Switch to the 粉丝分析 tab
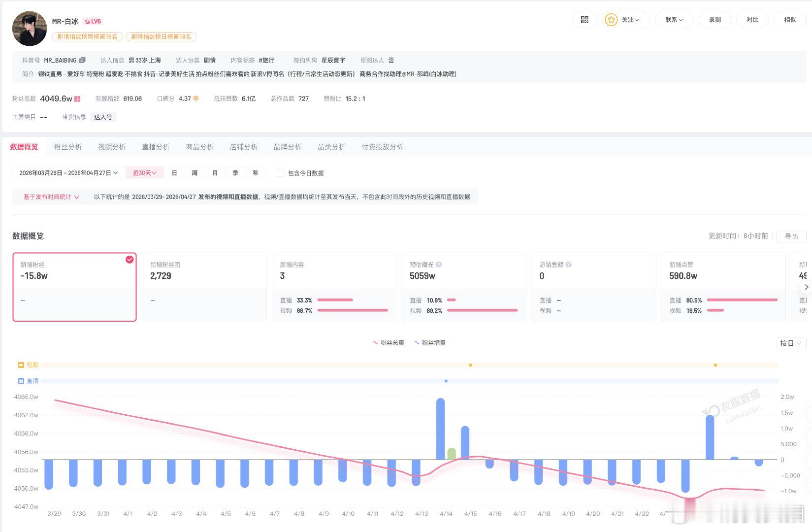Viewport: 812px width, 532px height. coord(67,146)
